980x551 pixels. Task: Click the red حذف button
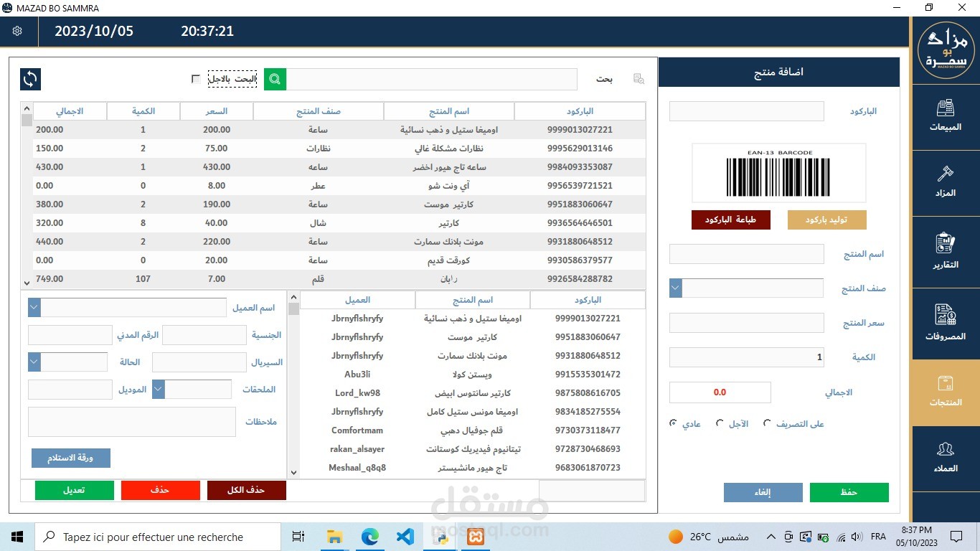pyautogui.click(x=161, y=490)
